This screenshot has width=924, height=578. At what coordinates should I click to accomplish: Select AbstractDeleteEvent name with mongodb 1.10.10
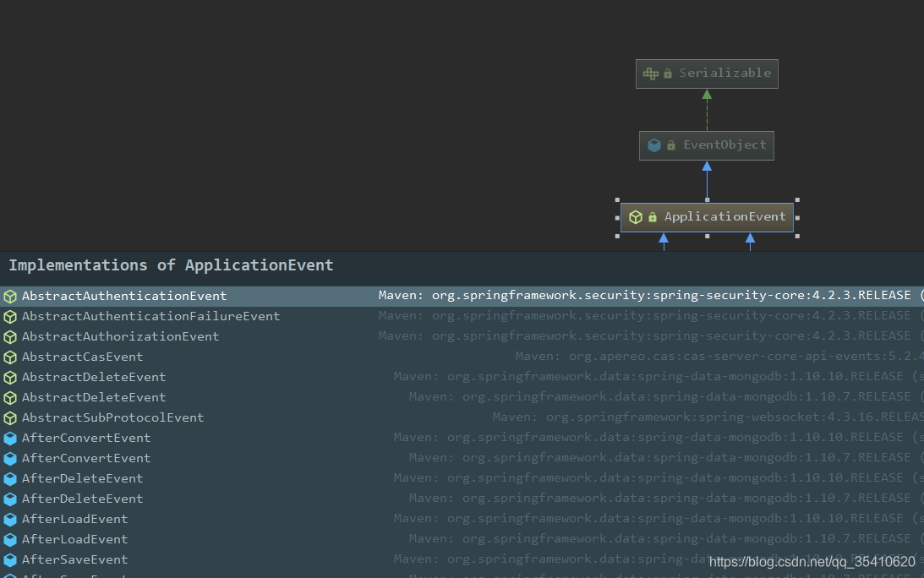click(x=94, y=377)
